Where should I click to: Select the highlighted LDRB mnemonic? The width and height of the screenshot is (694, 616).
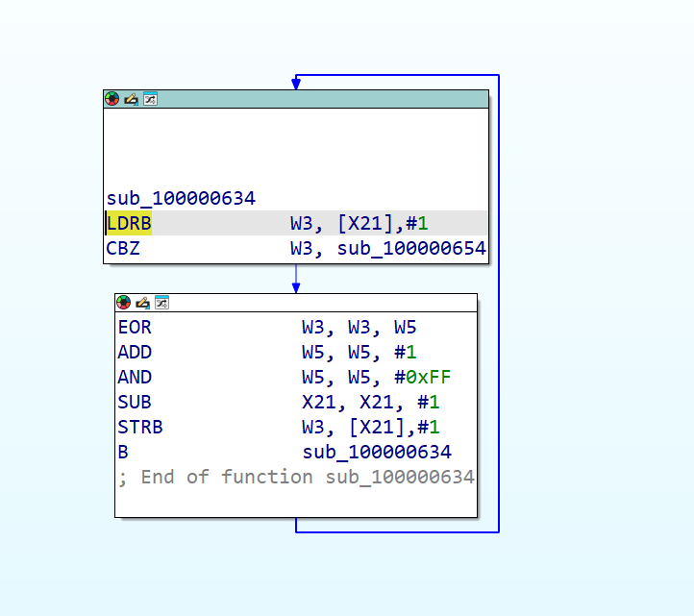(x=129, y=224)
